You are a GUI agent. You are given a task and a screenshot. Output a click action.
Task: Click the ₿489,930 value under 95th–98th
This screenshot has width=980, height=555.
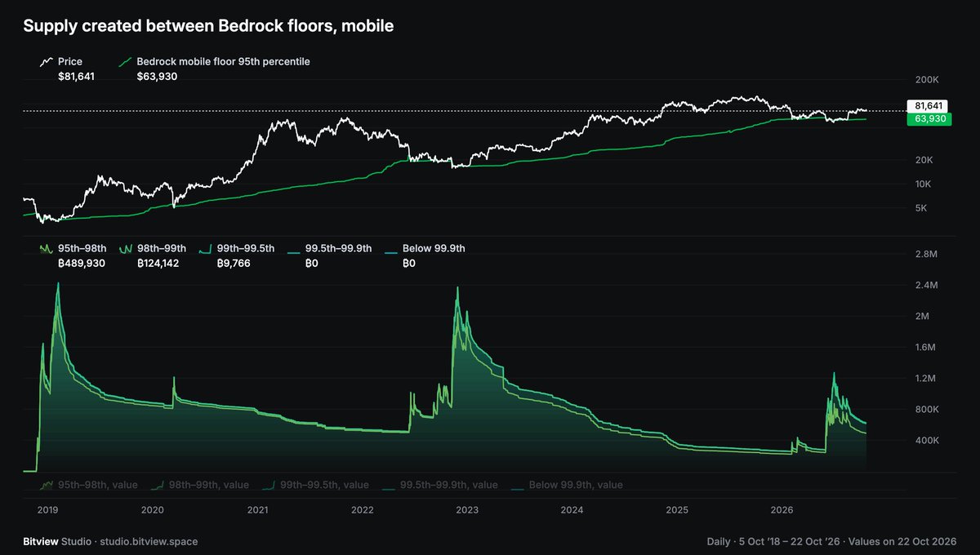(83, 263)
